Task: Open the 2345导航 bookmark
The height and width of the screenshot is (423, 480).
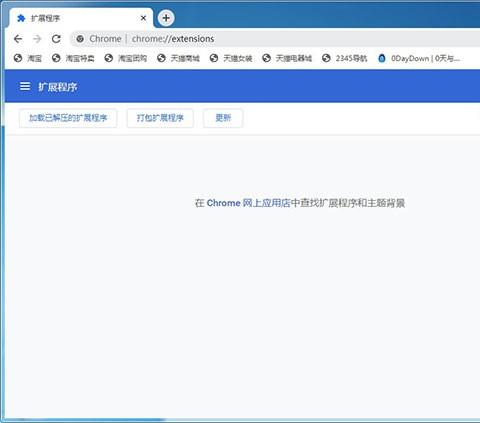Action: pos(345,58)
